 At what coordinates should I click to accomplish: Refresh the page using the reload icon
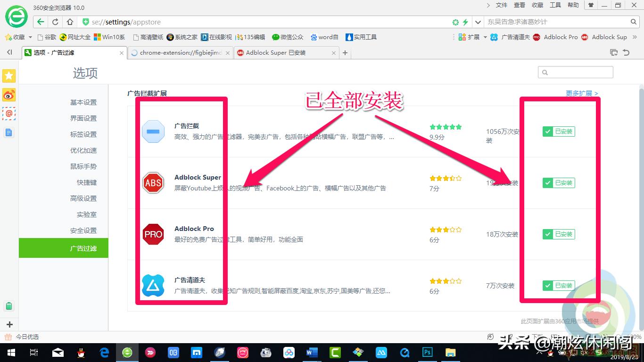tap(55, 22)
